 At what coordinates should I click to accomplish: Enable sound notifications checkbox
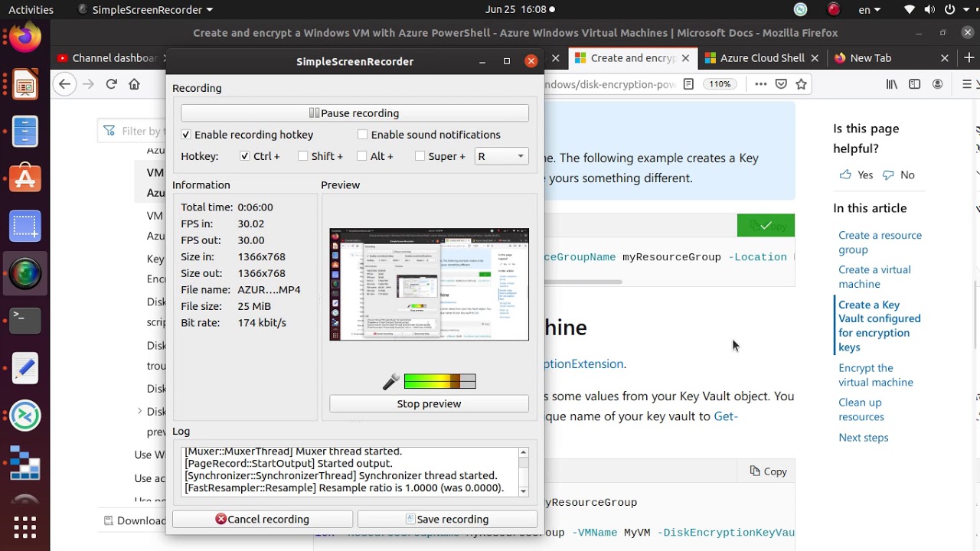363,135
